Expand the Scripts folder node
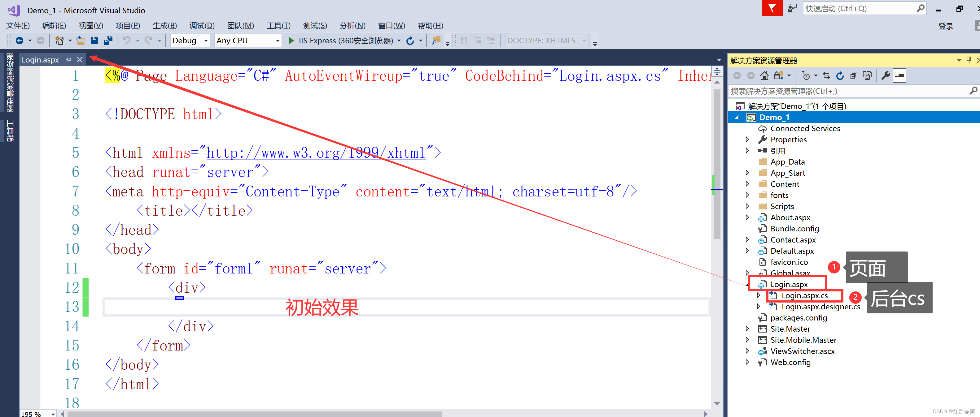This screenshot has height=417, width=980. click(x=747, y=206)
